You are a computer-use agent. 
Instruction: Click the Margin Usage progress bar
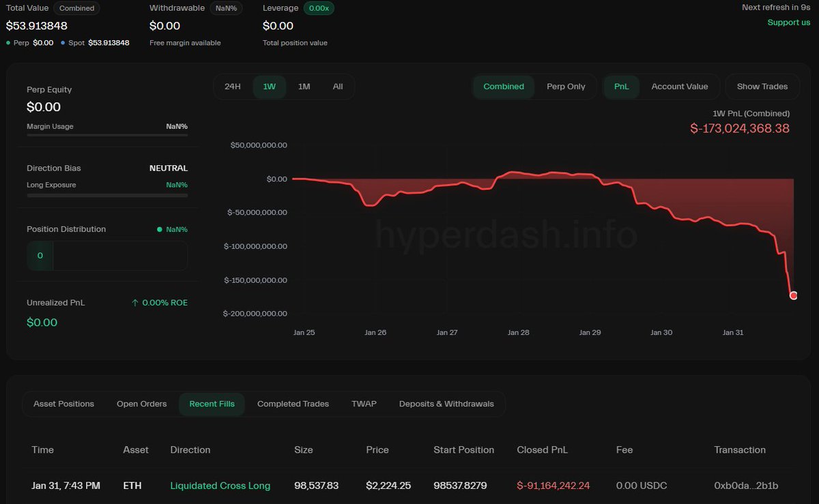pos(107,135)
